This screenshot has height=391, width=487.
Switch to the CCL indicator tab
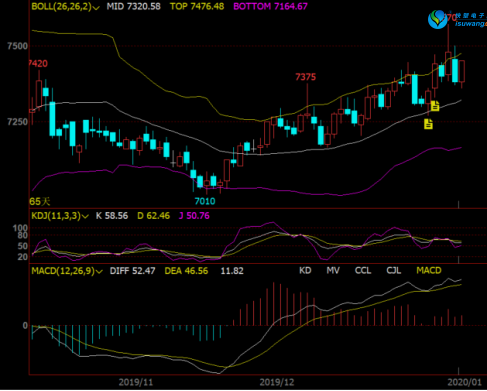363,270
